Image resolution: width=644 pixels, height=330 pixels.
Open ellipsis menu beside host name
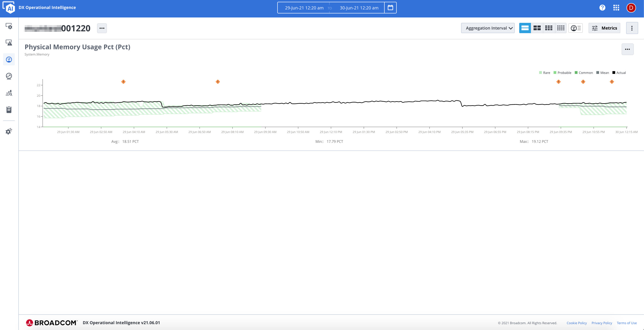[x=102, y=28]
